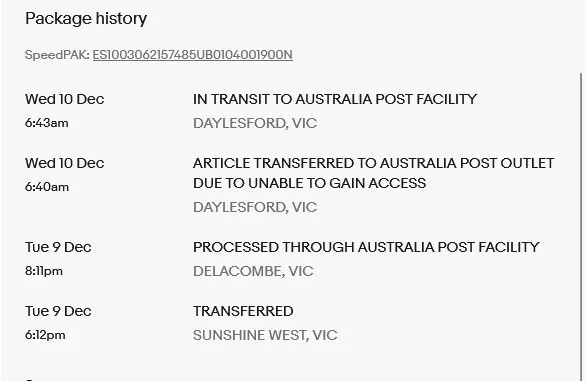Open the SpeedPAK tracking number link
The width and height of the screenshot is (587, 381).
tap(192, 55)
